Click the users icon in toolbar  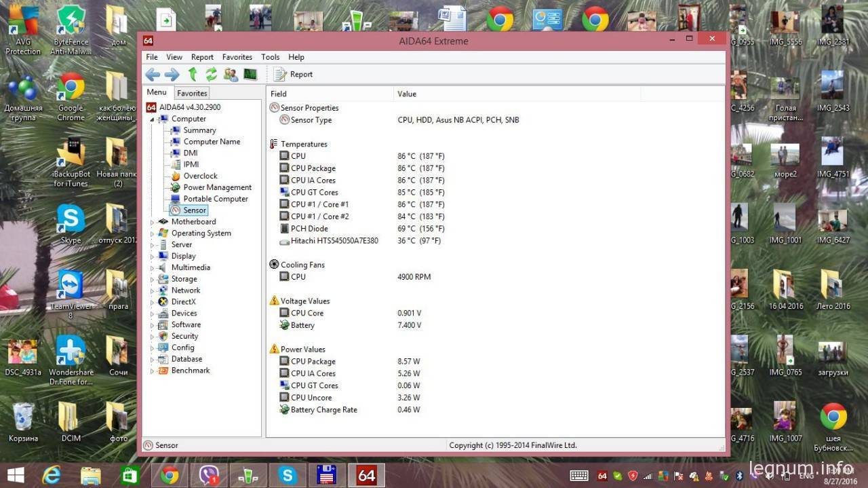click(231, 75)
